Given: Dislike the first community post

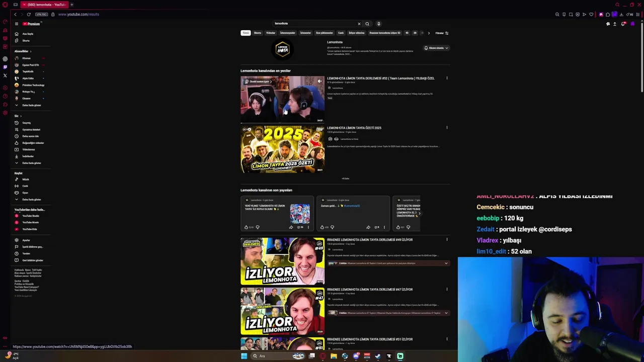Looking at the screenshot, I should click(257, 227).
